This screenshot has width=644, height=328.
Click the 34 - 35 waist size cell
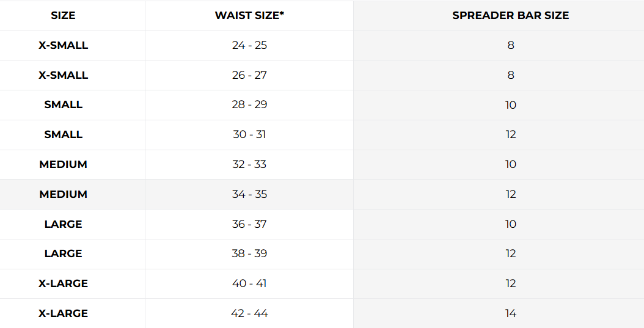click(249, 194)
